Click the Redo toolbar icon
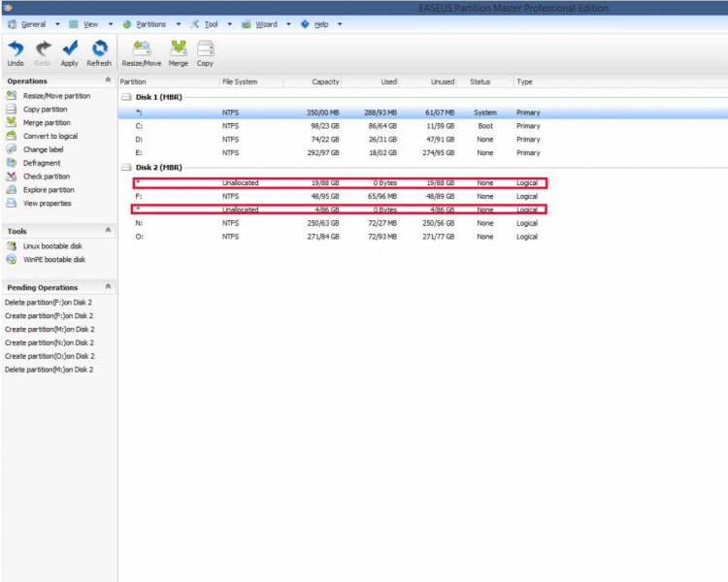 (43, 48)
